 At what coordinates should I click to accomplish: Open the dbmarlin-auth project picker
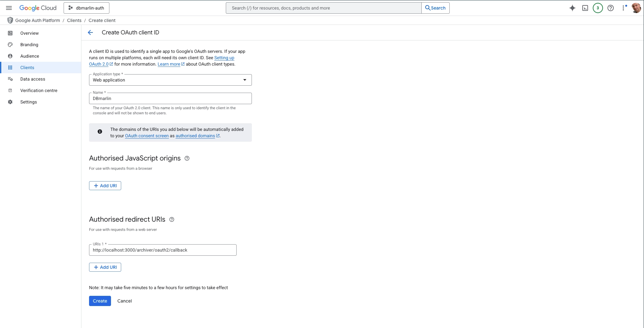(x=87, y=8)
